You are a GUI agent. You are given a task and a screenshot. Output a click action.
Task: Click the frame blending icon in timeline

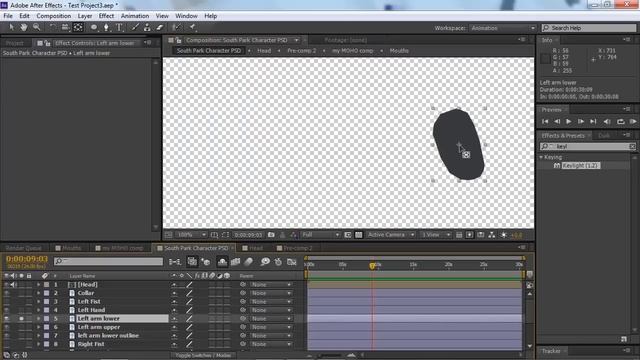236,262
